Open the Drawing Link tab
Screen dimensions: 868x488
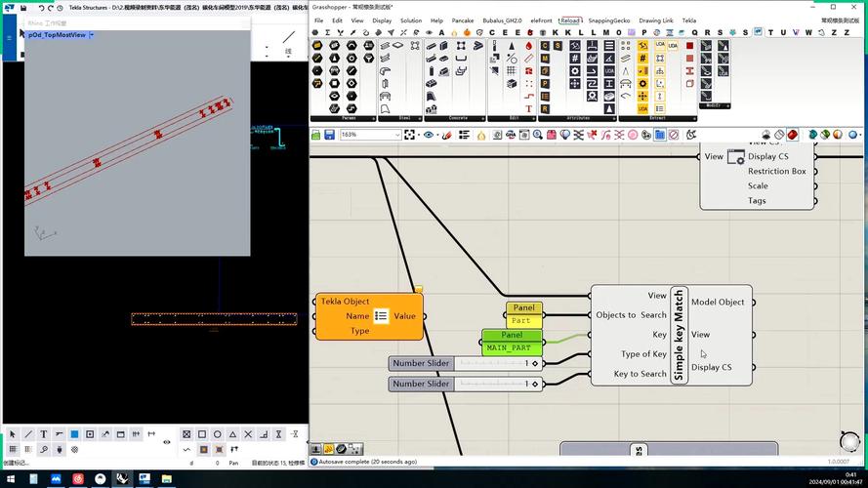click(655, 20)
